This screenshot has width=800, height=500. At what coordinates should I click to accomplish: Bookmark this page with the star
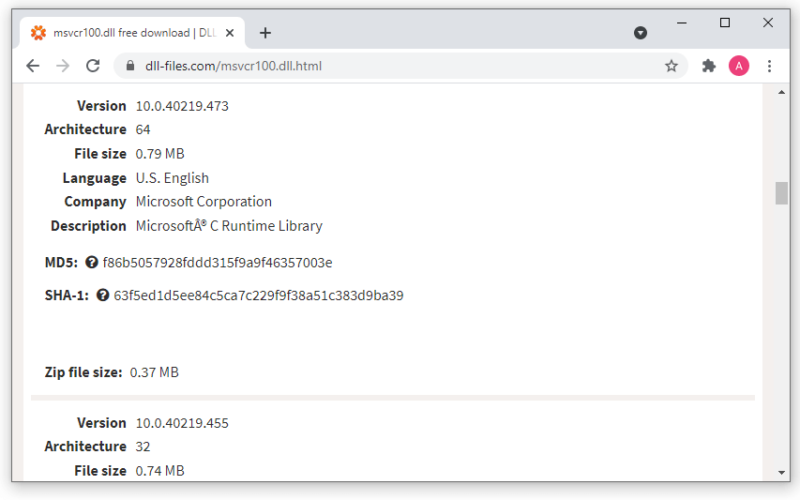click(x=671, y=66)
